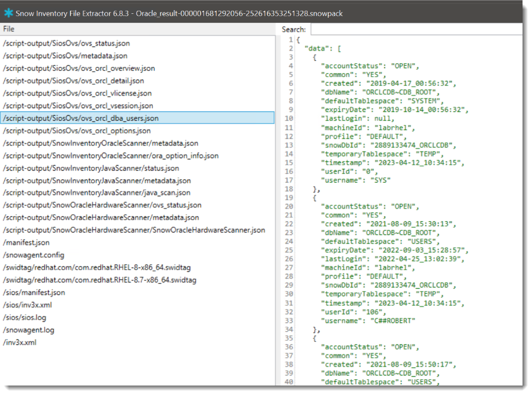Viewport: 532px width, 395px height.
Task: Click created 2021-08-09_15:50:17 line
Action: (389, 365)
